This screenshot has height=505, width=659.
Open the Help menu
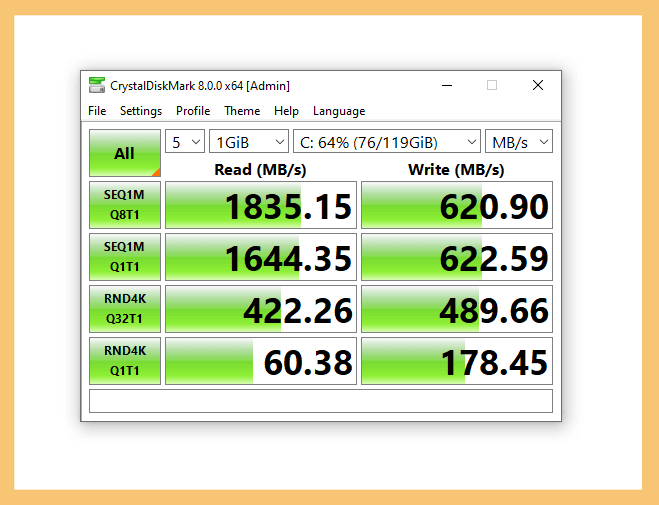click(x=286, y=111)
